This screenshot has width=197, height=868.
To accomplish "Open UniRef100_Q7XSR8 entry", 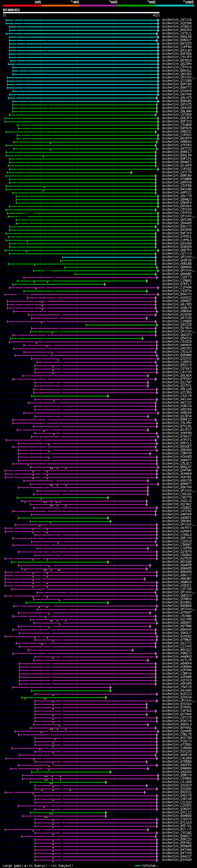I will [177, 81].
